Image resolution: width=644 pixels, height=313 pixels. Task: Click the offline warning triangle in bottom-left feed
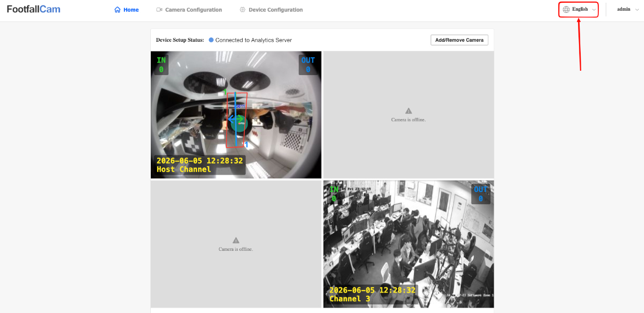[x=236, y=241]
